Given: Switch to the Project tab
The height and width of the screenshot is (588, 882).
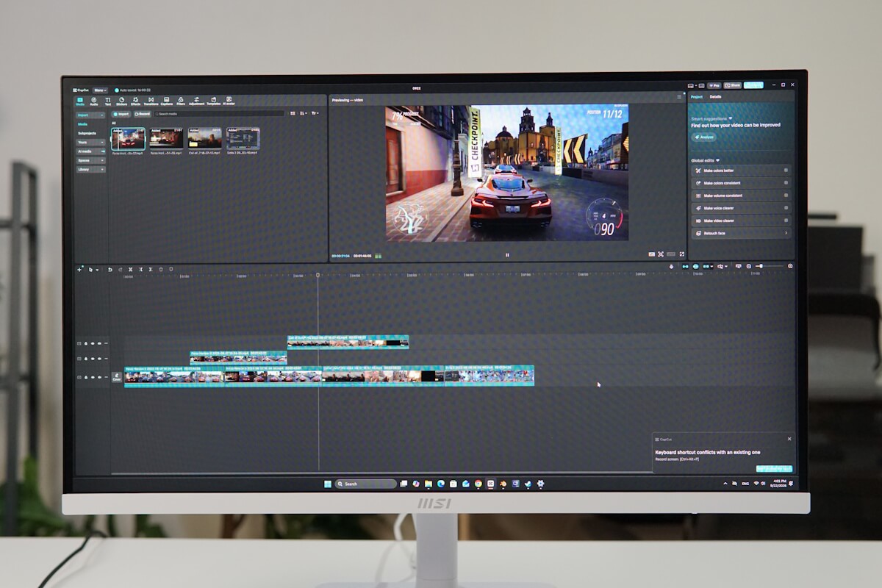Looking at the screenshot, I should [697, 97].
